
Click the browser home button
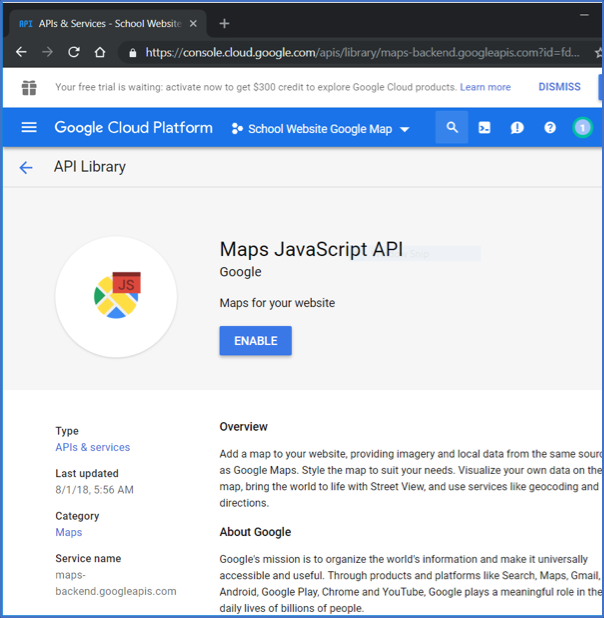click(x=100, y=52)
